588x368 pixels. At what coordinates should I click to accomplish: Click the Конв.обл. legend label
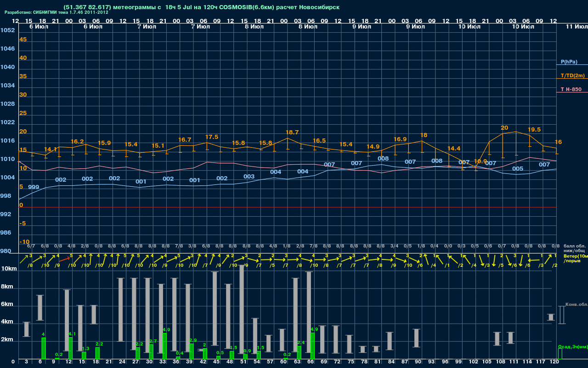tap(577, 305)
